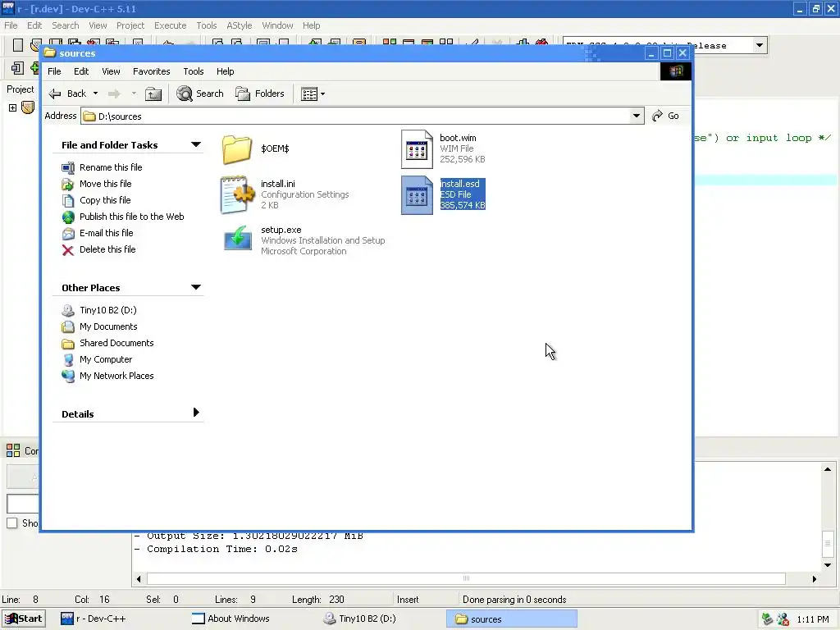
Task: Click the red X Delete icon
Action: tap(68, 250)
